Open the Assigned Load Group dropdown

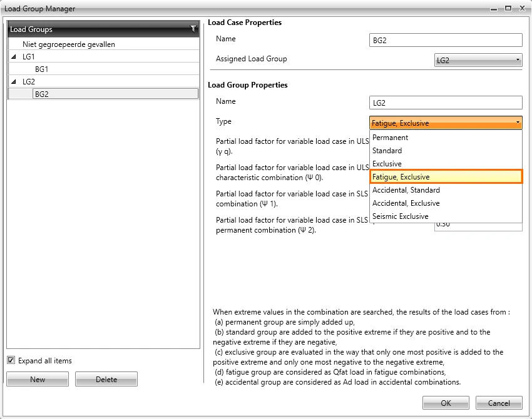tap(478, 60)
